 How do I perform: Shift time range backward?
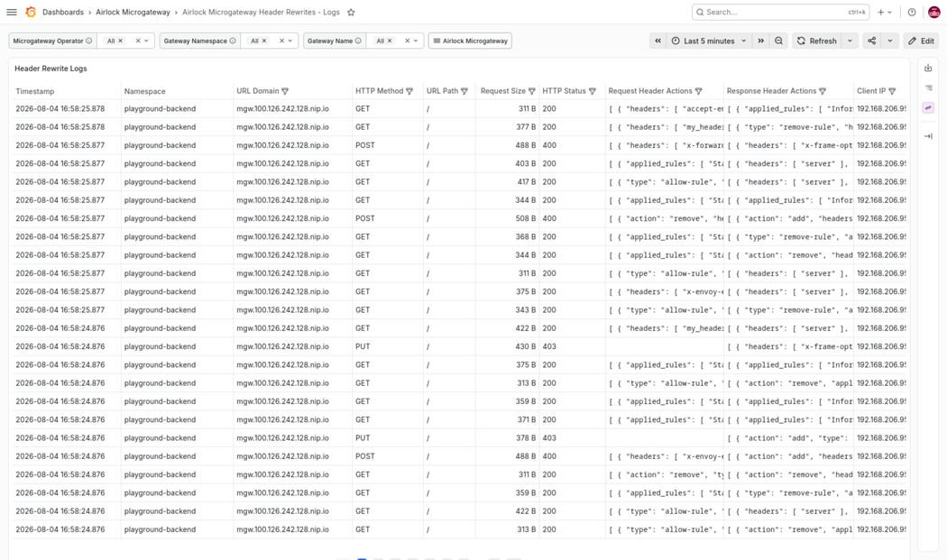(x=657, y=41)
